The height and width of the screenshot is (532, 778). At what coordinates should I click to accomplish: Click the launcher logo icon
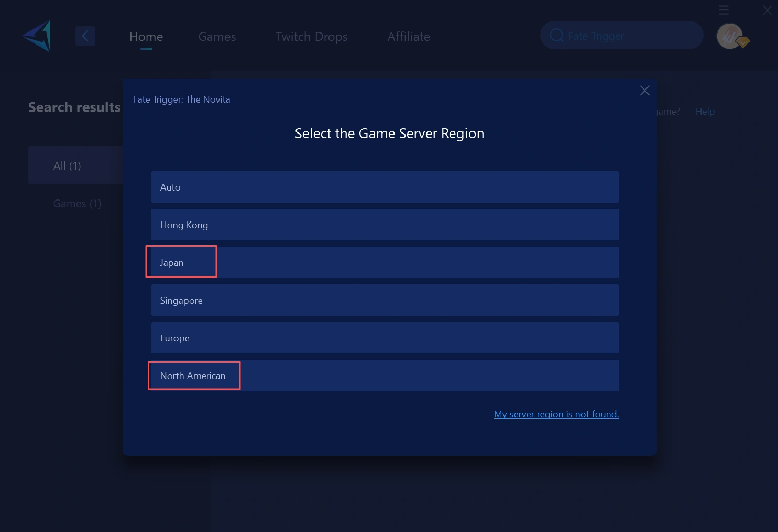click(x=36, y=36)
